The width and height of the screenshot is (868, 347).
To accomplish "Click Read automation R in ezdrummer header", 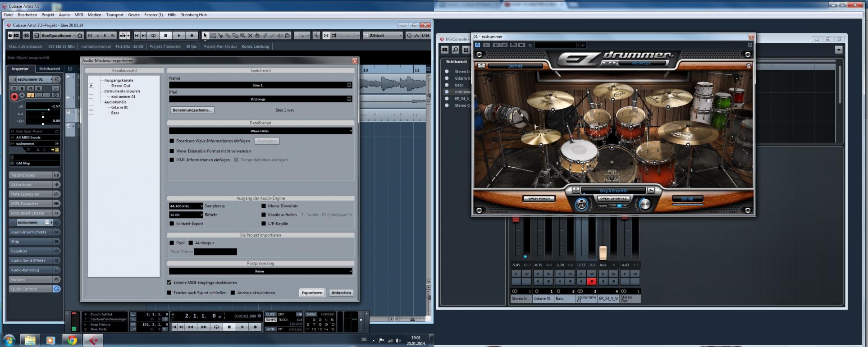I will [x=496, y=45].
